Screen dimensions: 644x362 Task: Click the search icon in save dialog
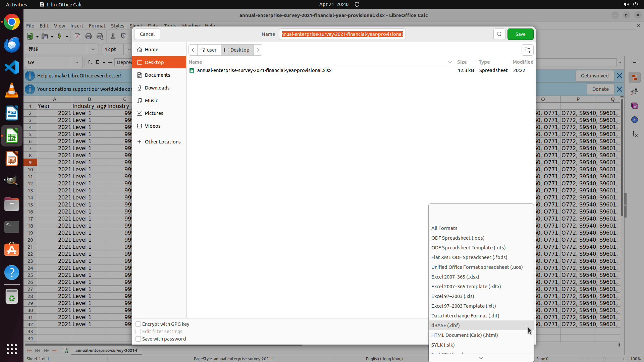pyautogui.click(x=499, y=34)
